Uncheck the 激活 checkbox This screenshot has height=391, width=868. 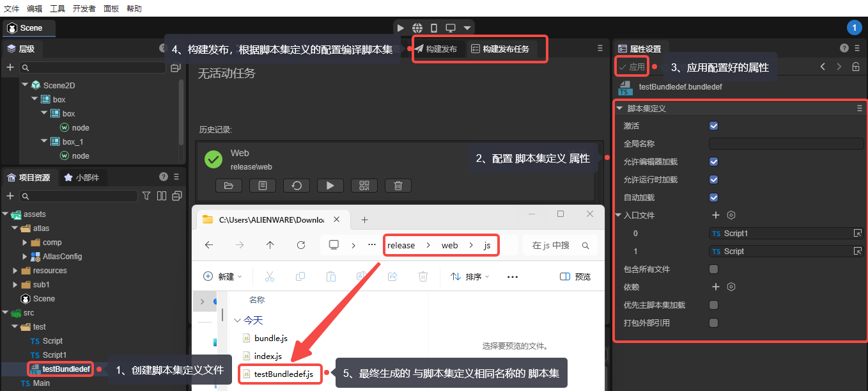714,126
